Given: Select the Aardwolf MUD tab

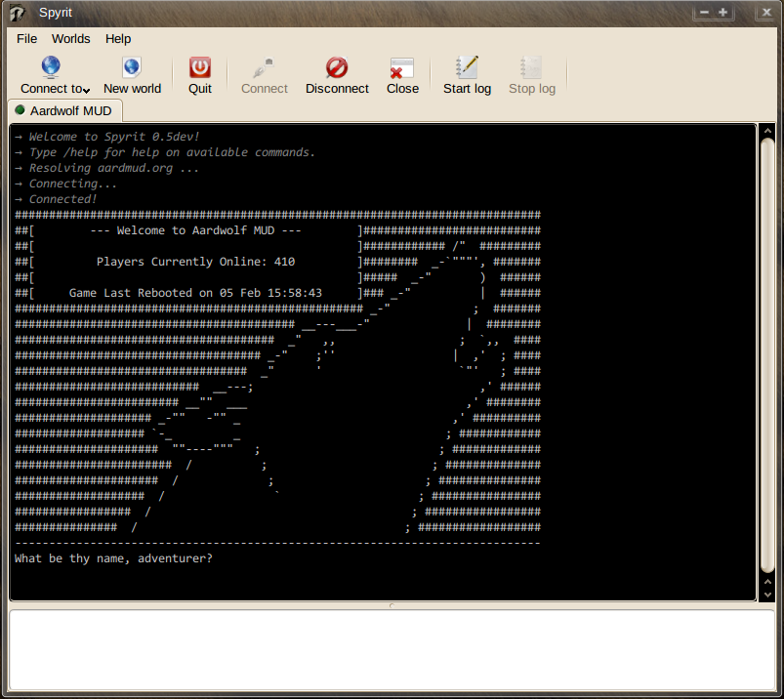Looking at the screenshot, I should [x=65, y=110].
